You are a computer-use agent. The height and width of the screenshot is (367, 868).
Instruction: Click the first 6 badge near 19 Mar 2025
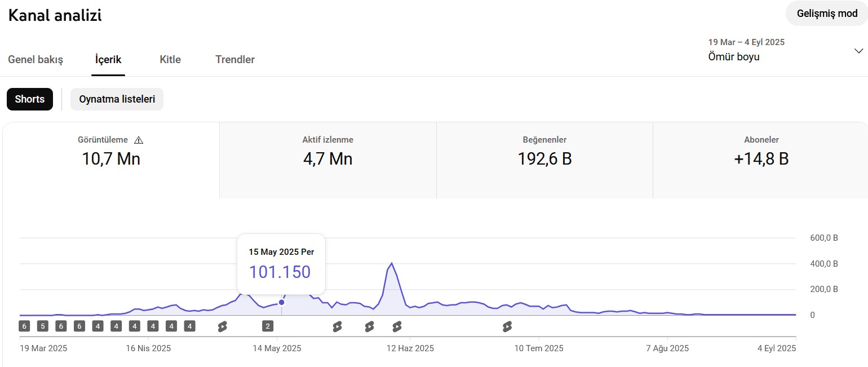24,326
